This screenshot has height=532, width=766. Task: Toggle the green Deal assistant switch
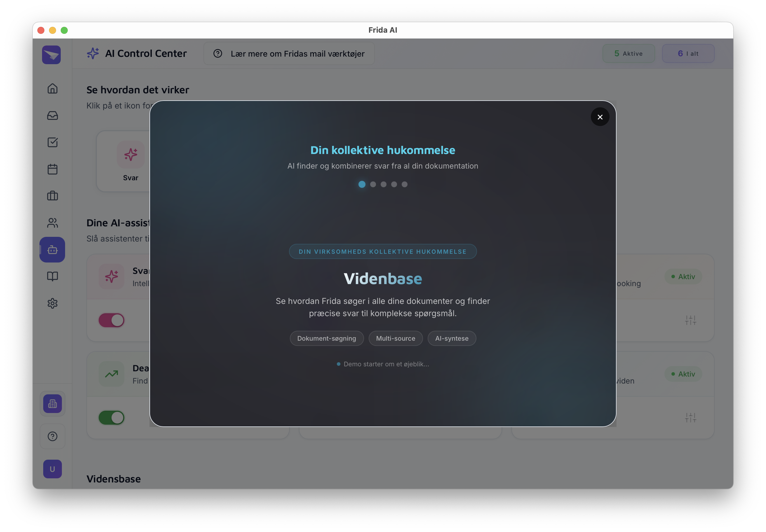pyautogui.click(x=112, y=418)
